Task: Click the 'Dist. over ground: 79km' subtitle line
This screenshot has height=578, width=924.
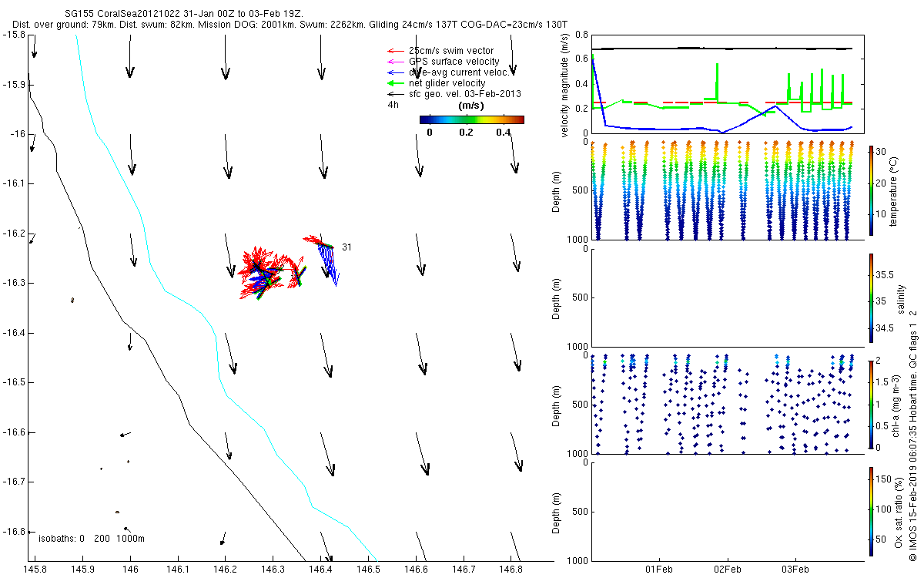Action: [290, 25]
